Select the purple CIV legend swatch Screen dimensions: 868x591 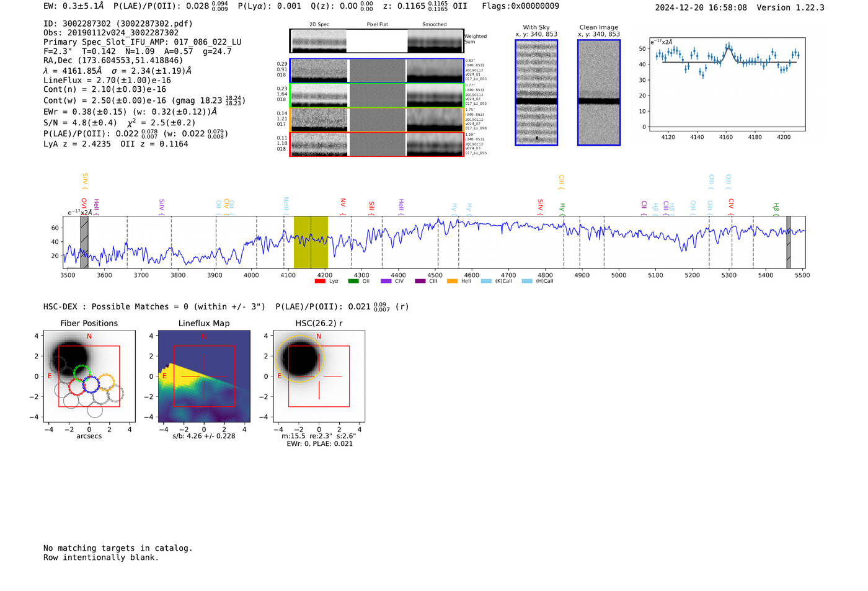point(386,282)
